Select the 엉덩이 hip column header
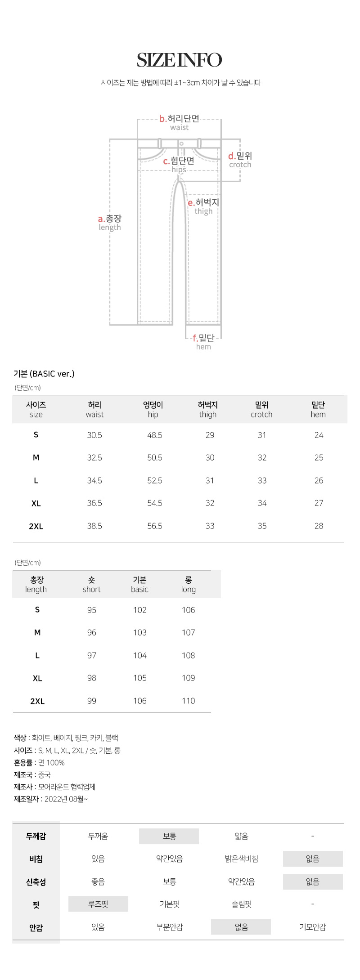This screenshot has height=980, width=360. pos(153,409)
